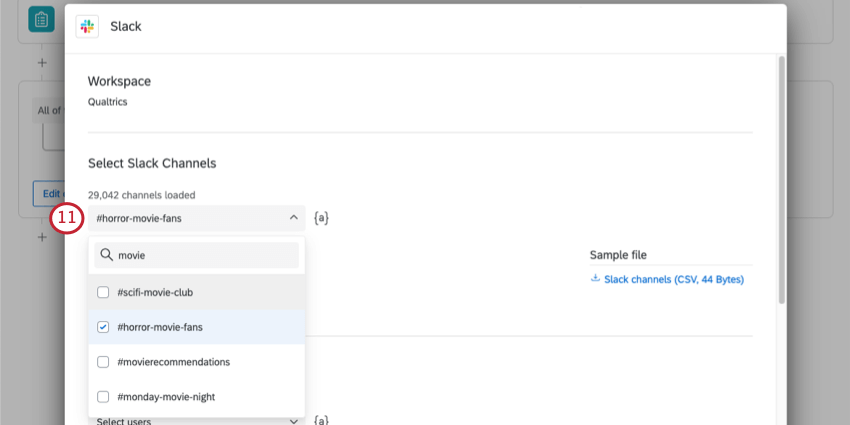Open piped text {a} beside Select users

pyautogui.click(x=321, y=421)
